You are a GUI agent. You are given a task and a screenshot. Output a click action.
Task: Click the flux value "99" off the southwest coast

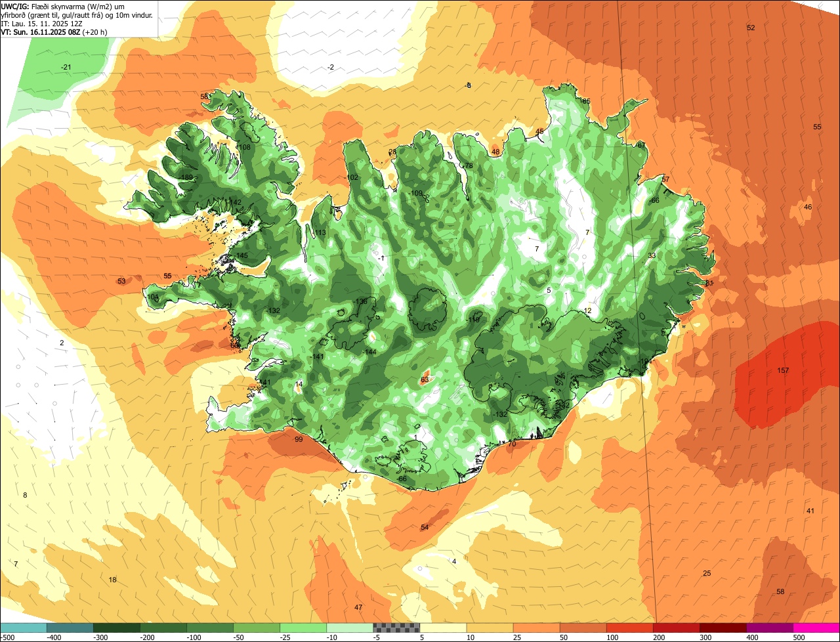tap(299, 440)
